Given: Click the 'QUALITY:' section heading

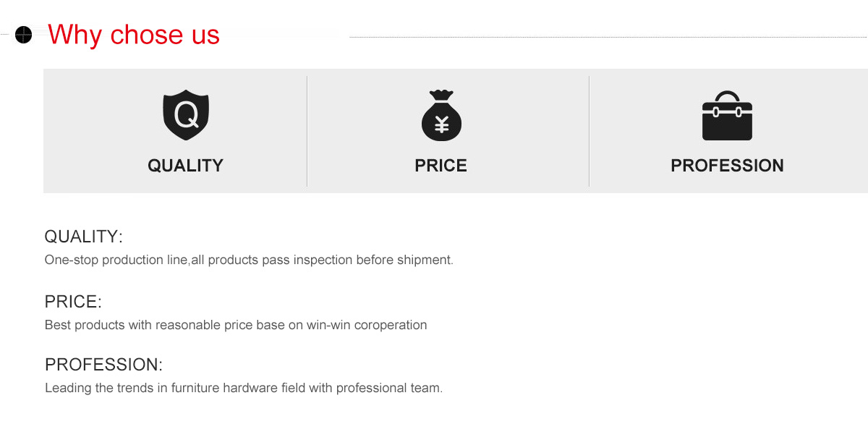Looking at the screenshot, I should (x=84, y=237).
